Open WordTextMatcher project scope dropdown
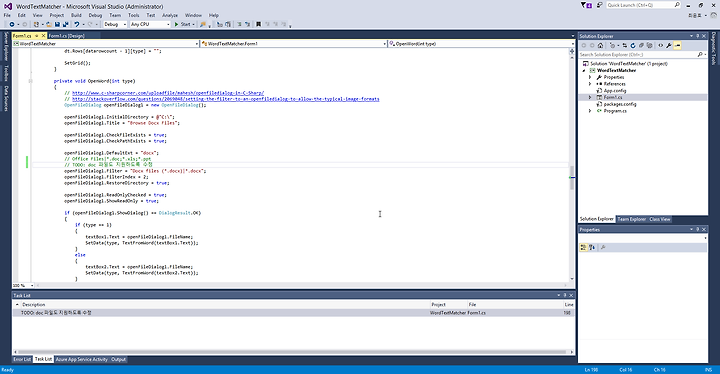Viewport: 720px width, 374px height. pyautogui.click(x=106, y=44)
